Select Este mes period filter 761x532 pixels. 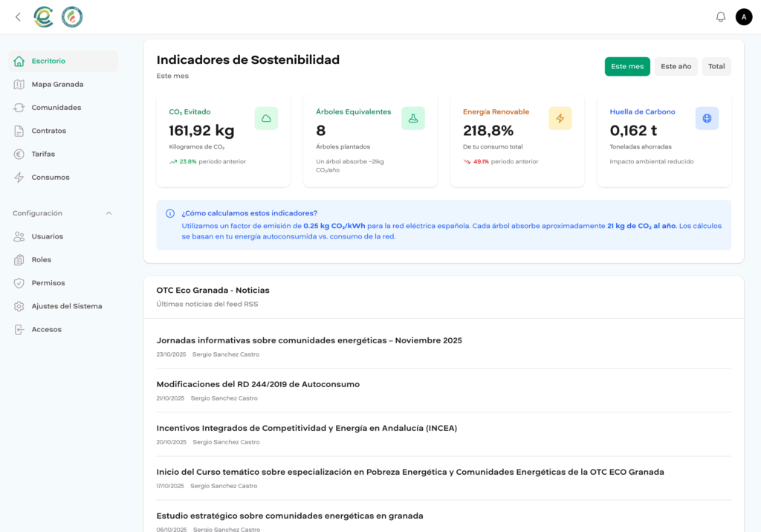point(627,66)
